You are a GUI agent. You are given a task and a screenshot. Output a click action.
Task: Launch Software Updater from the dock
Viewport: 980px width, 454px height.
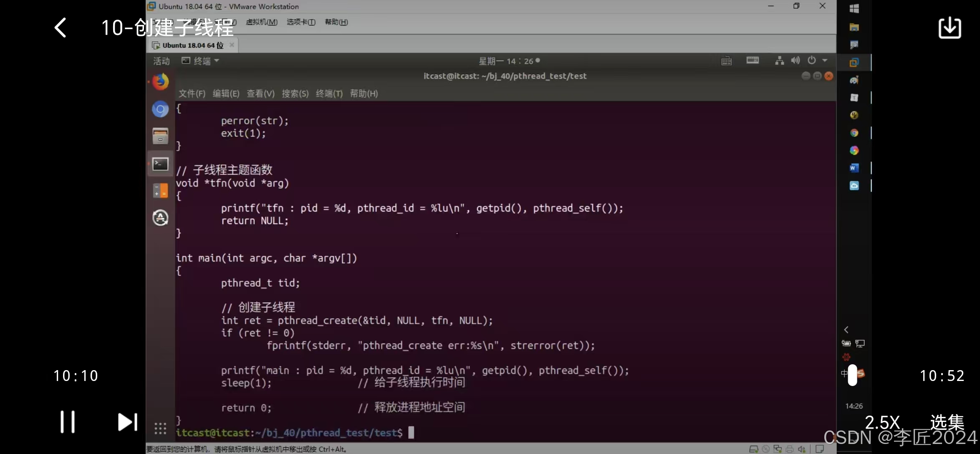point(160,218)
